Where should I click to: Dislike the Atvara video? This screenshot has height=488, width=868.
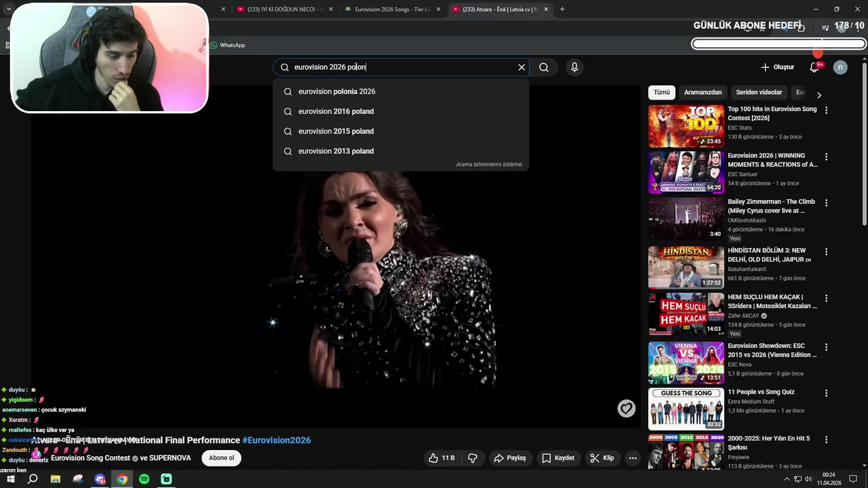click(x=473, y=458)
